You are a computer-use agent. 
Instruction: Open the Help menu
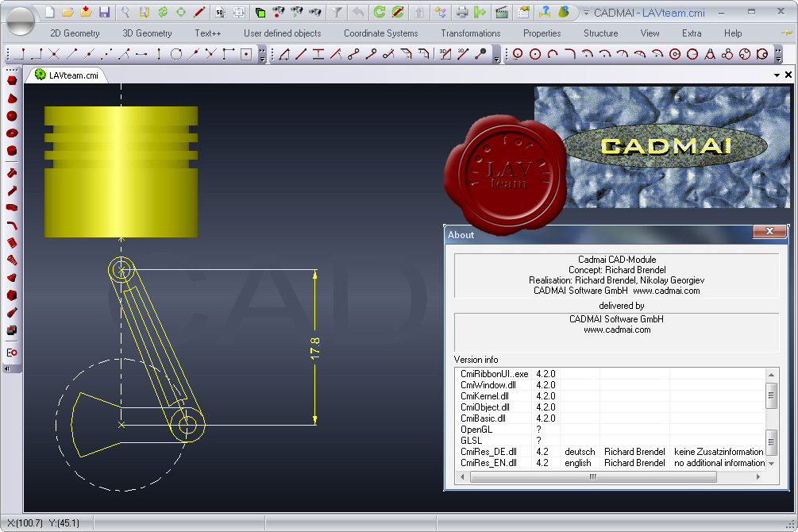click(733, 33)
